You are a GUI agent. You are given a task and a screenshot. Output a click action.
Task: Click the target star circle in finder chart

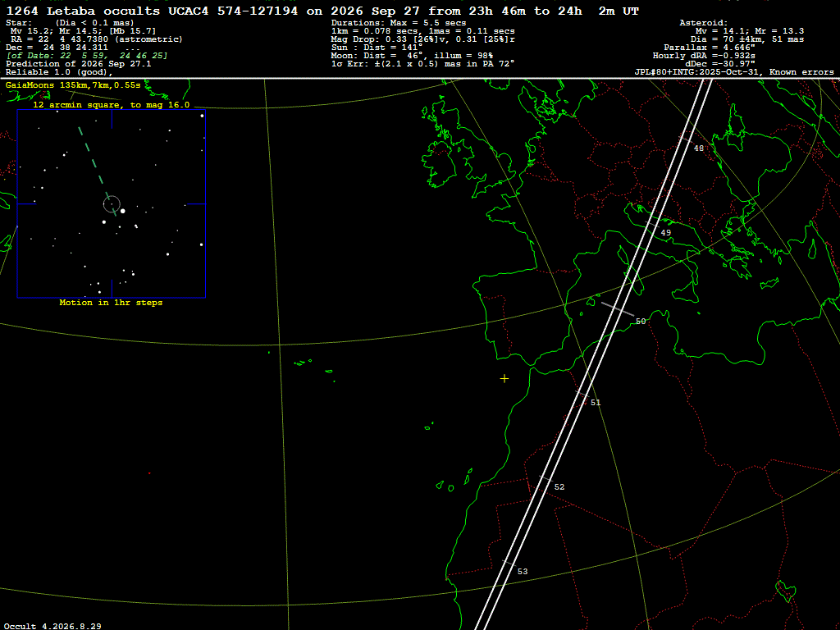pos(112,204)
